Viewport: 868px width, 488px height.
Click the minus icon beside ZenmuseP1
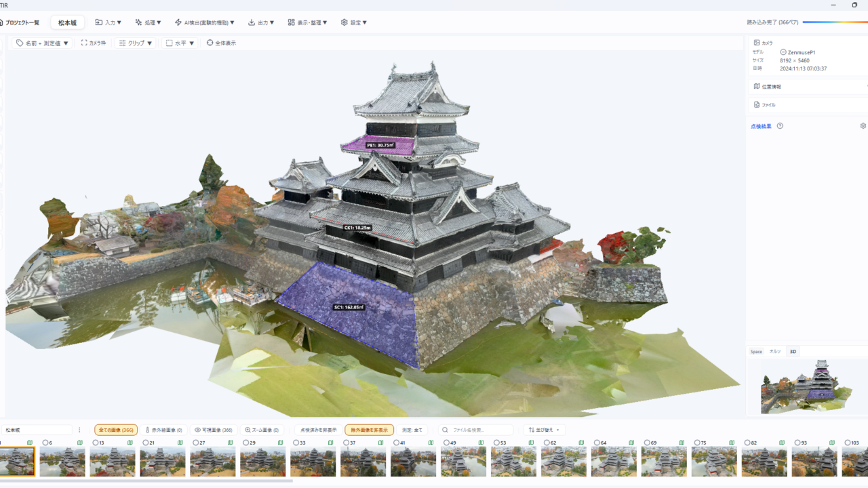point(783,52)
